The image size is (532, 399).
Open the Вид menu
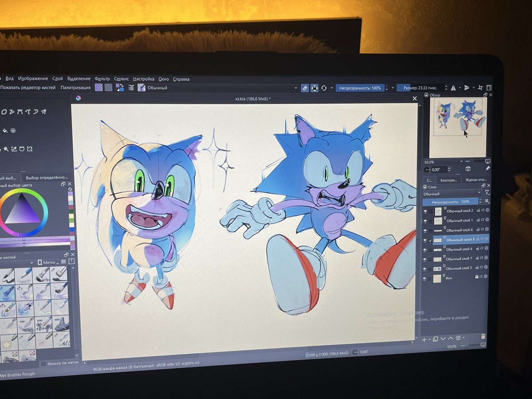(x=10, y=78)
